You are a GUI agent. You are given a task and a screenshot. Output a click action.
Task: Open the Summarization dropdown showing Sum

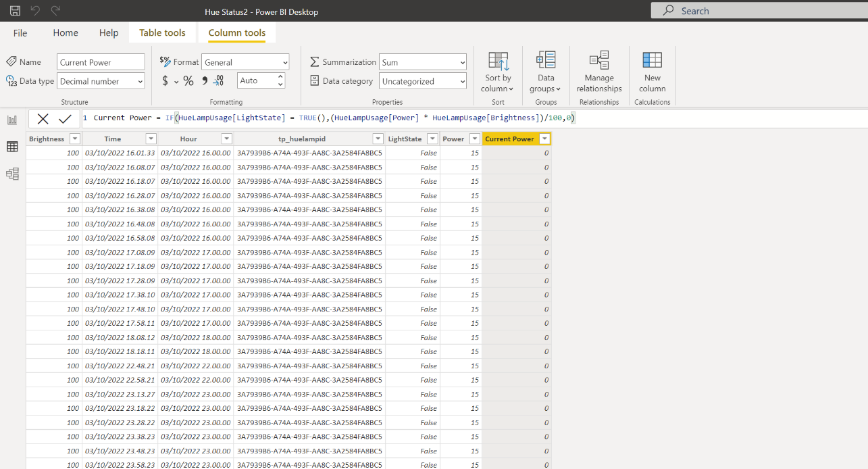point(422,62)
